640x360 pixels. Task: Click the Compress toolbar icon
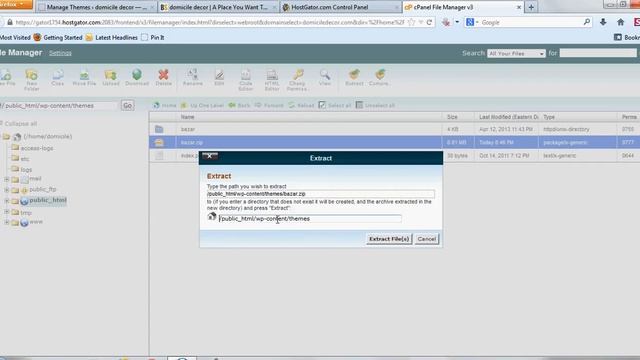(380, 77)
